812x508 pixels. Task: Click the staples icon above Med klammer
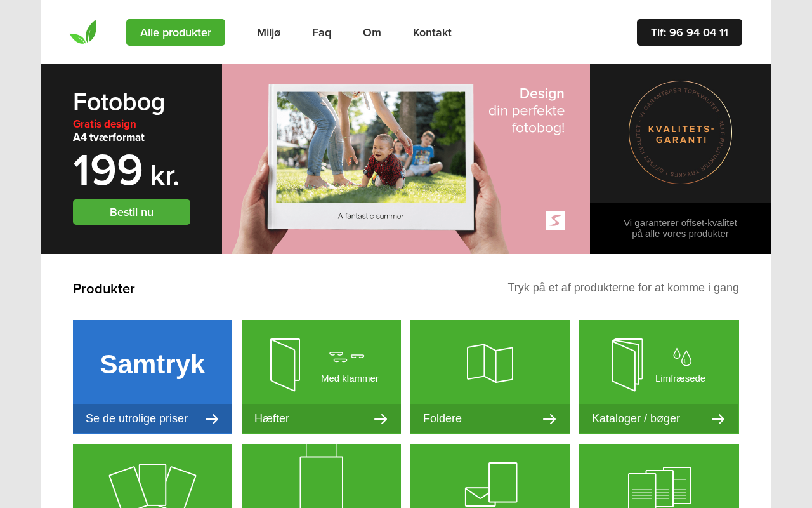click(347, 356)
